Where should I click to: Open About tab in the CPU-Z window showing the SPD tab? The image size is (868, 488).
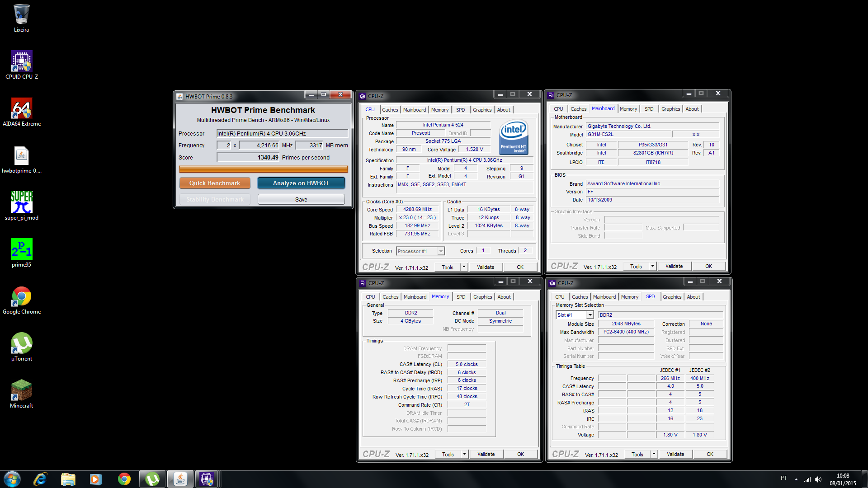pos(693,297)
